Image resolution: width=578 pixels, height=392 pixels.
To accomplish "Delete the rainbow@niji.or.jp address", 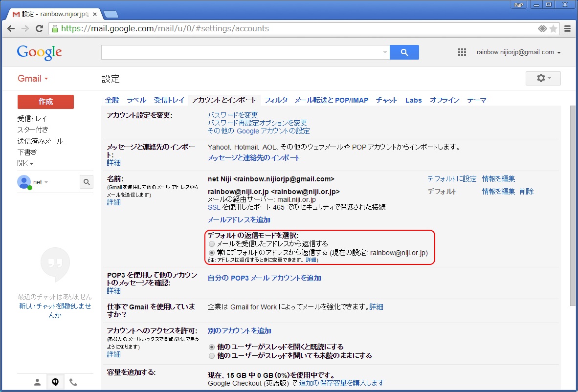I will (526, 191).
